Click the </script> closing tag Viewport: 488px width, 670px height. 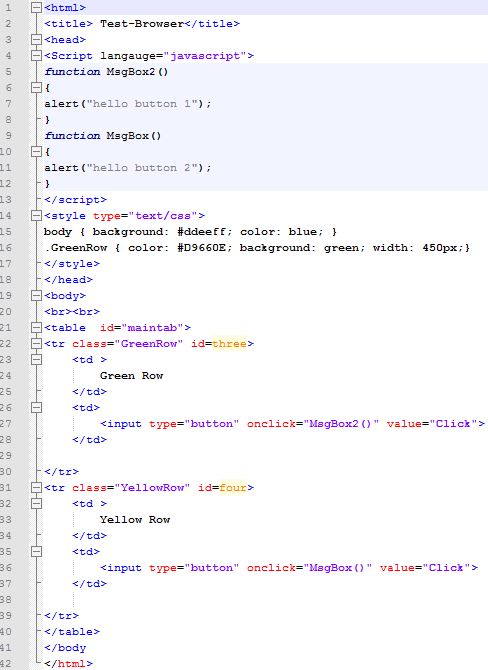tap(75, 200)
